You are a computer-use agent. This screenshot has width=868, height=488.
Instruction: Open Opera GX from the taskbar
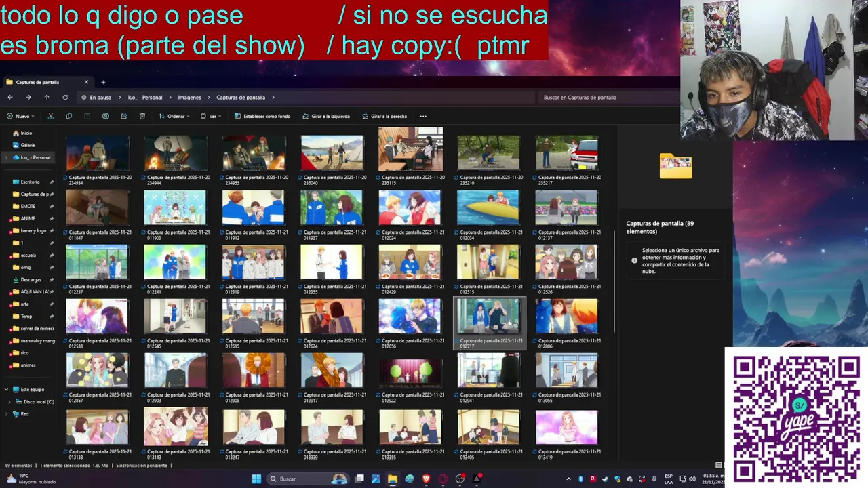tap(443, 479)
